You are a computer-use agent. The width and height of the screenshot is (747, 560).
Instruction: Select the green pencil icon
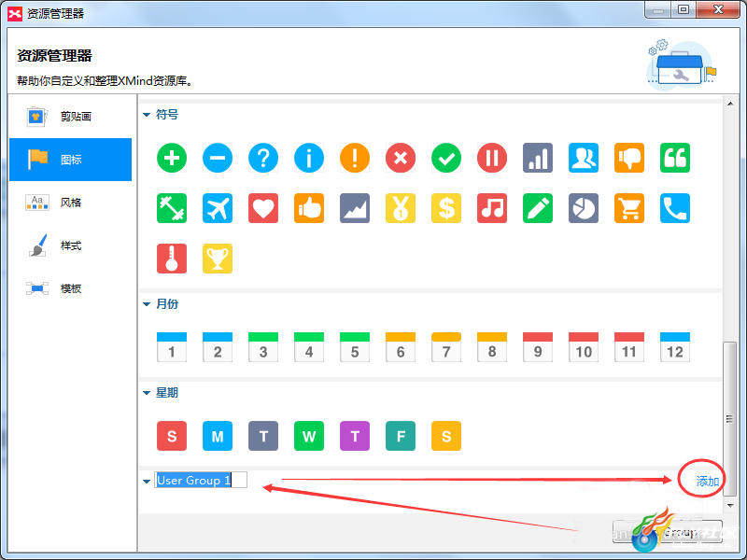pyautogui.click(x=538, y=208)
